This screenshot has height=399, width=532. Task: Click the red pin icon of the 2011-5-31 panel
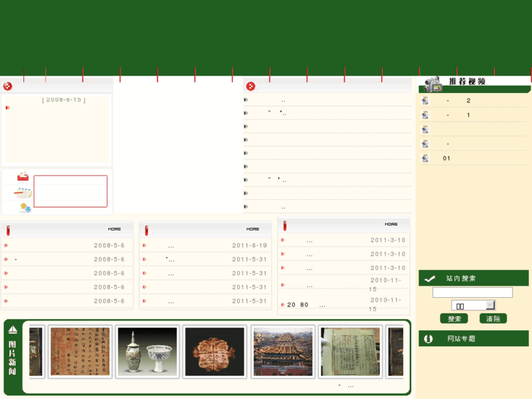(x=146, y=230)
